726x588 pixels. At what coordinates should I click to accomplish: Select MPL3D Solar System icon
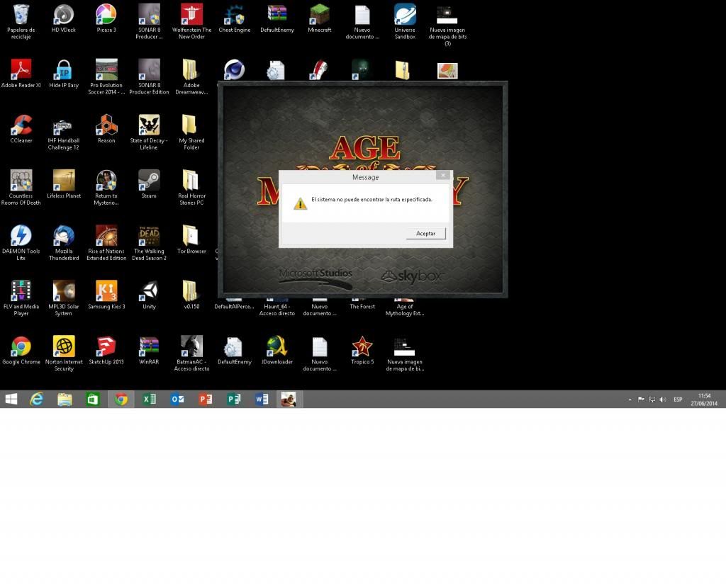[x=63, y=298]
